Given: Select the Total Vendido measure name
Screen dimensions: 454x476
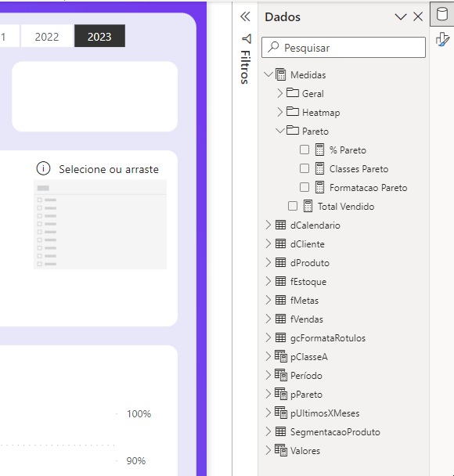Looking at the screenshot, I should (346, 207).
